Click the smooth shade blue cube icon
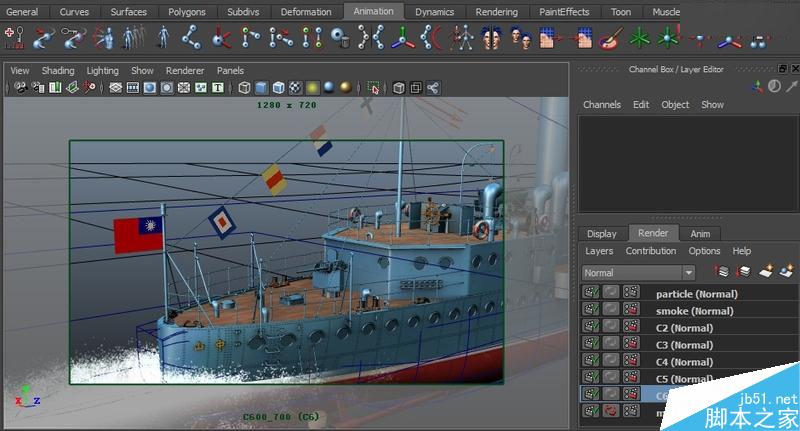This screenshot has width=800, height=431. pyautogui.click(x=261, y=88)
